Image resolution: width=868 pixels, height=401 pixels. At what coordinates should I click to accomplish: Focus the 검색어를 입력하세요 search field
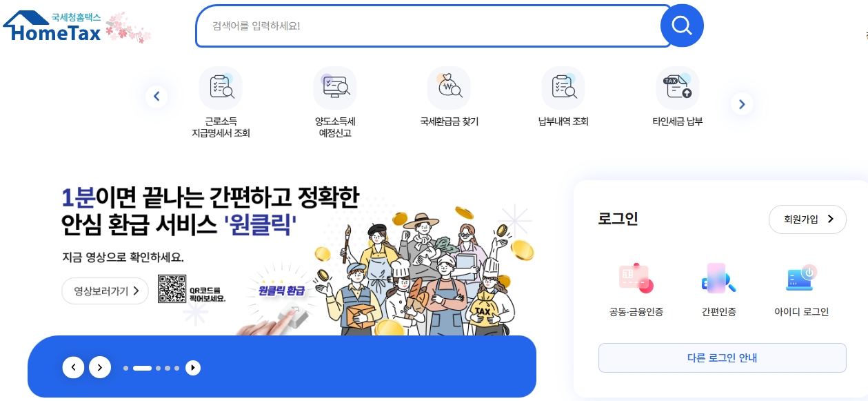click(x=434, y=26)
